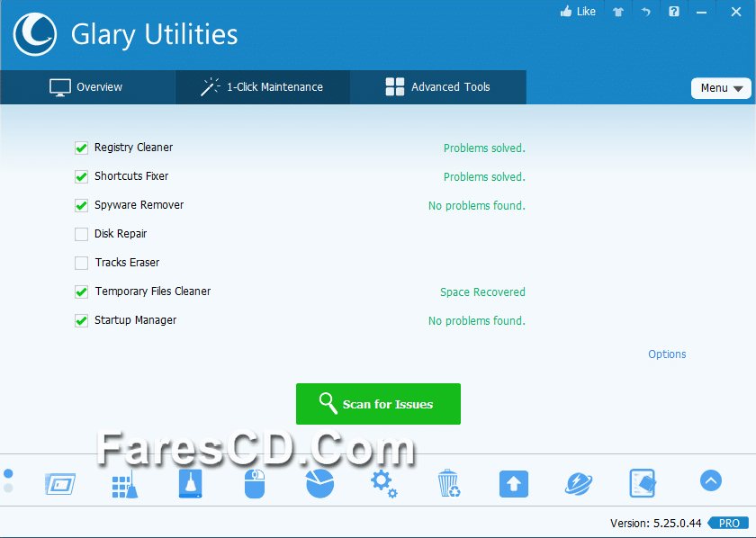Viewport: 756px width, 538px height.
Task: Uncheck Shortcuts Fixer checkbox
Action: [82, 176]
